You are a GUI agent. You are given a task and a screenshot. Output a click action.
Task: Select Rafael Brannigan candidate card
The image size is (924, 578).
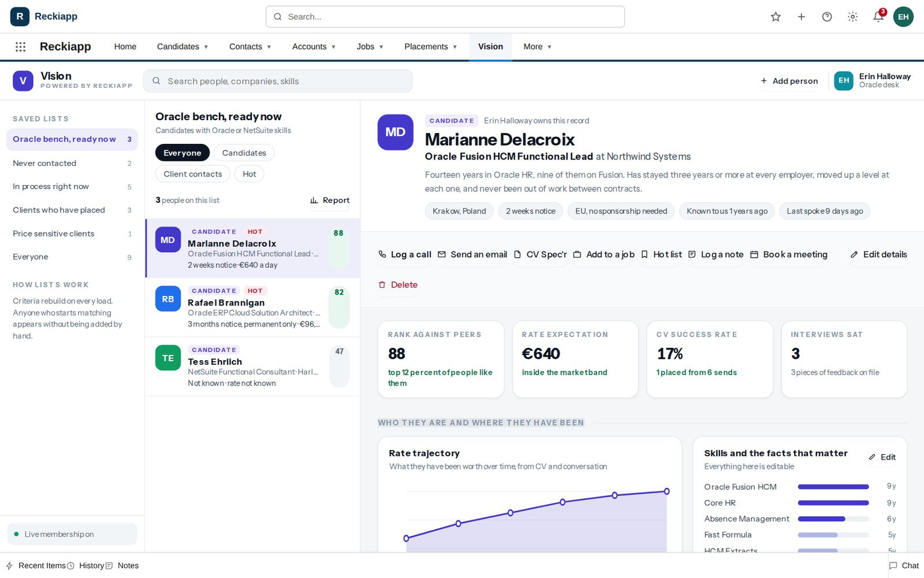[x=253, y=307]
